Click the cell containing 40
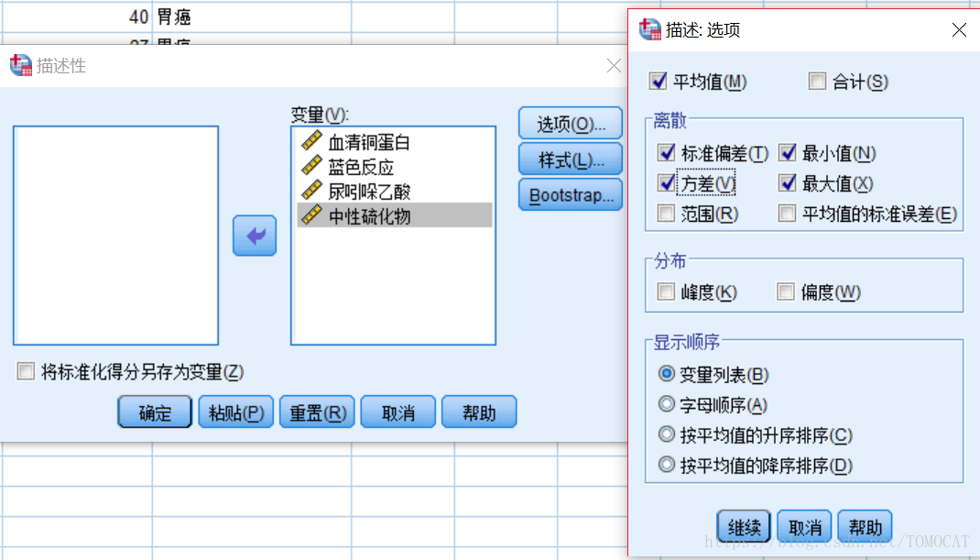The height and width of the screenshot is (560, 980). pyautogui.click(x=78, y=16)
